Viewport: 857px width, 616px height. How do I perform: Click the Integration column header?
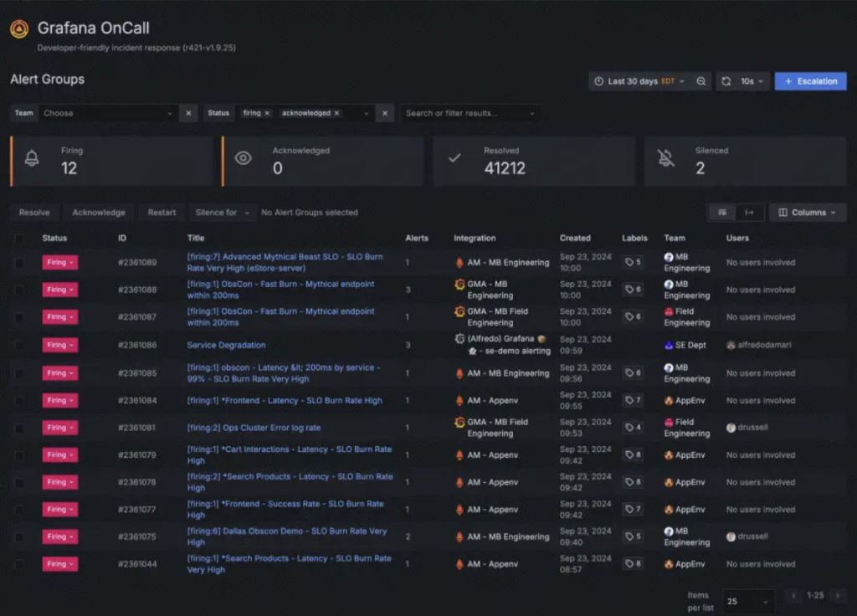tap(475, 239)
